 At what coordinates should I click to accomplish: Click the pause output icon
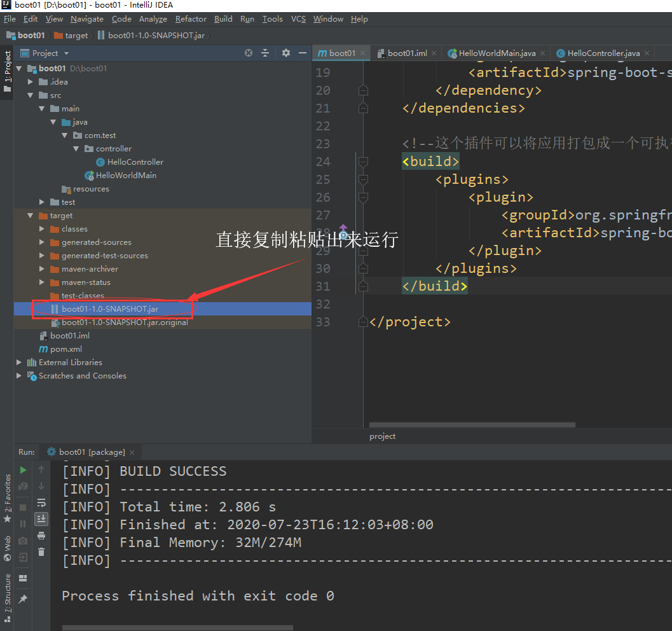(23, 524)
